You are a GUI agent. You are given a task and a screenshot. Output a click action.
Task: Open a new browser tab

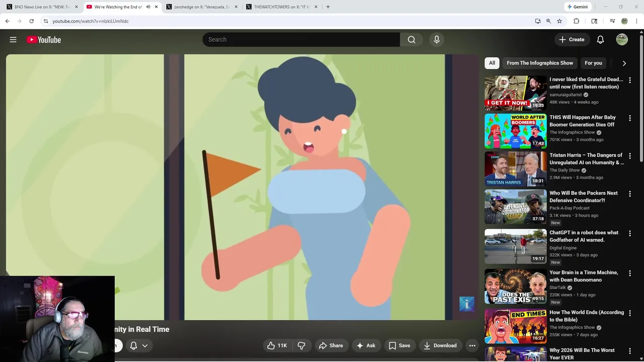pyautogui.click(x=328, y=7)
